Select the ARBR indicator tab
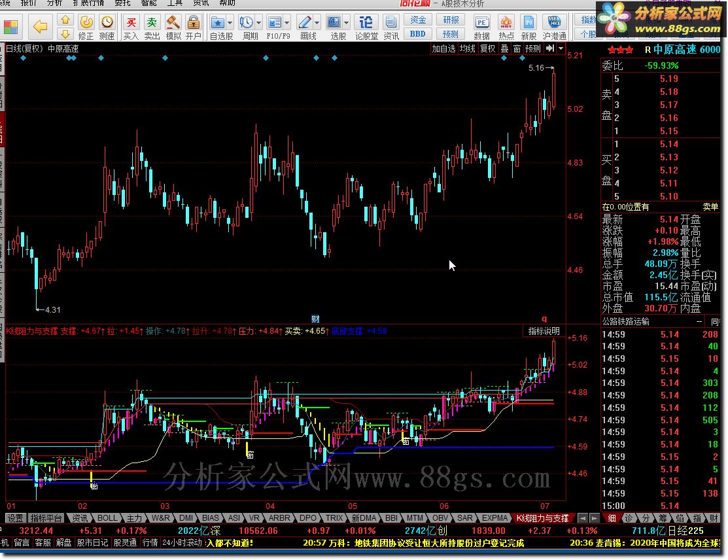 click(x=279, y=517)
